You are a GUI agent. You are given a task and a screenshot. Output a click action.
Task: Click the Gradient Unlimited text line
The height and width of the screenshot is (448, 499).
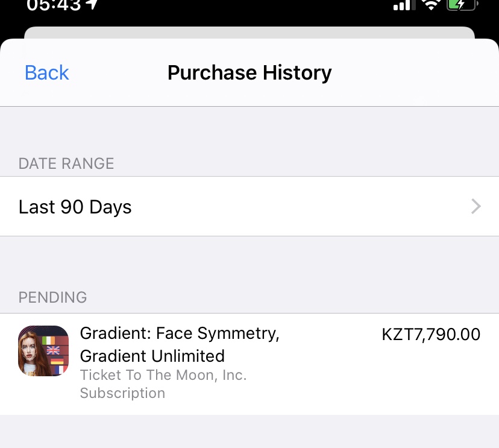152,355
